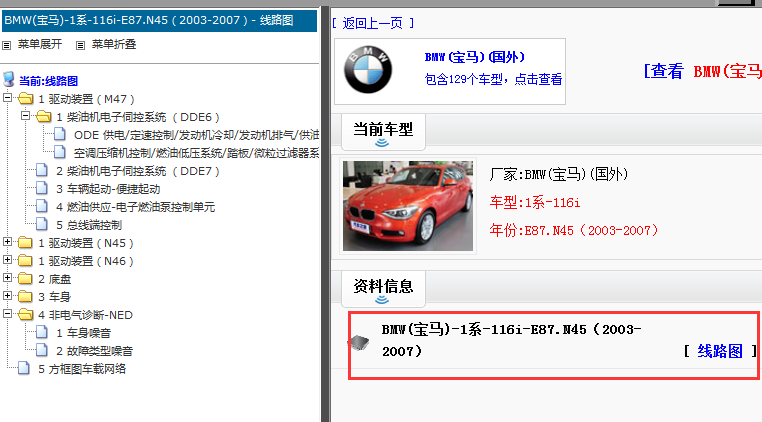Click 包含129个车型，点击查看 link
762x422 pixels.
point(493,79)
